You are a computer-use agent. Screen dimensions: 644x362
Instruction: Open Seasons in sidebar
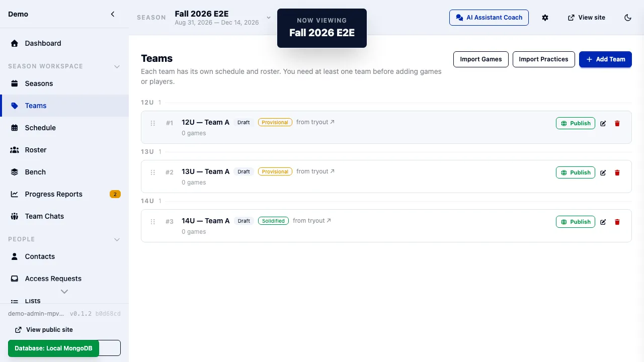pyautogui.click(x=64, y=83)
